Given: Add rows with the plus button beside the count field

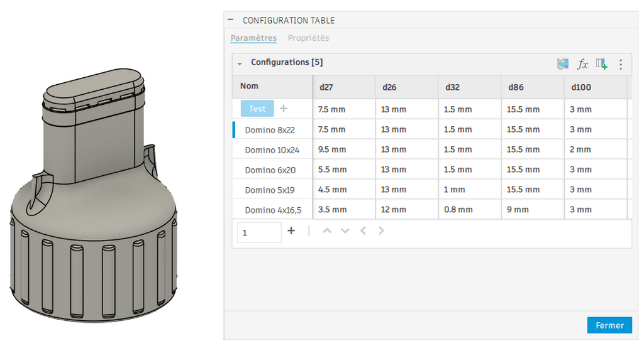Looking at the screenshot, I should tap(291, 230).
